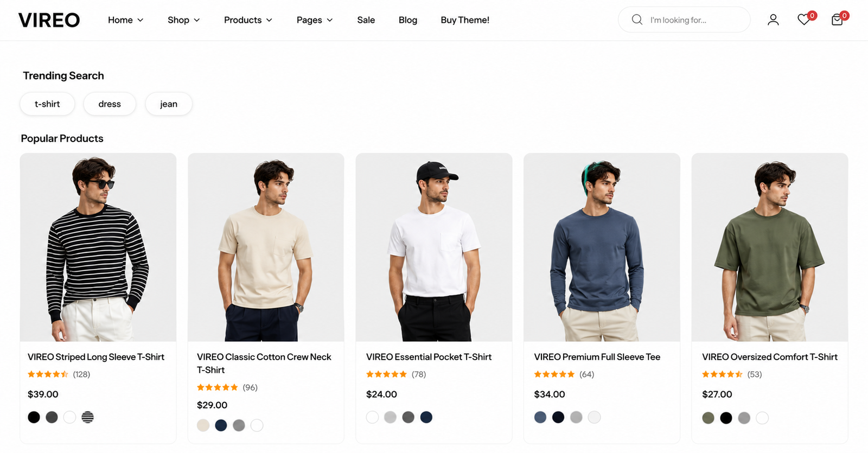This screenshot has width=868, height=453.
Task: Select navy swatch on Classic Cotton Crew Neck
Action: tap(221, 425)
